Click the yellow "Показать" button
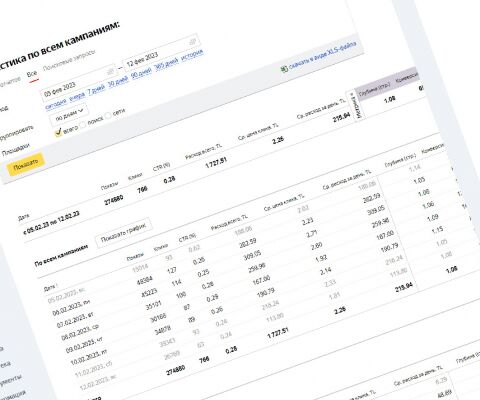The width and height of the screenshot is (480, 400). coord(25,164)
